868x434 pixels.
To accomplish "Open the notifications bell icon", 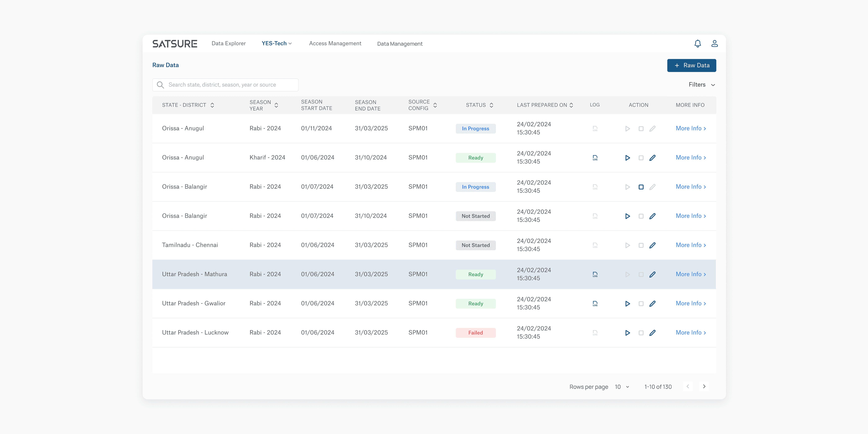I will point(697,43).
